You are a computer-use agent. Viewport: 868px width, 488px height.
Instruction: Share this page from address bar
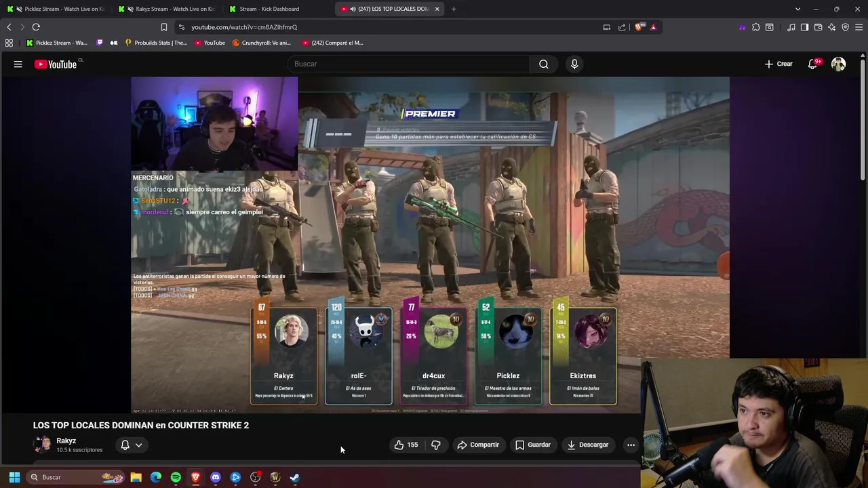click(x=622, y=27)
